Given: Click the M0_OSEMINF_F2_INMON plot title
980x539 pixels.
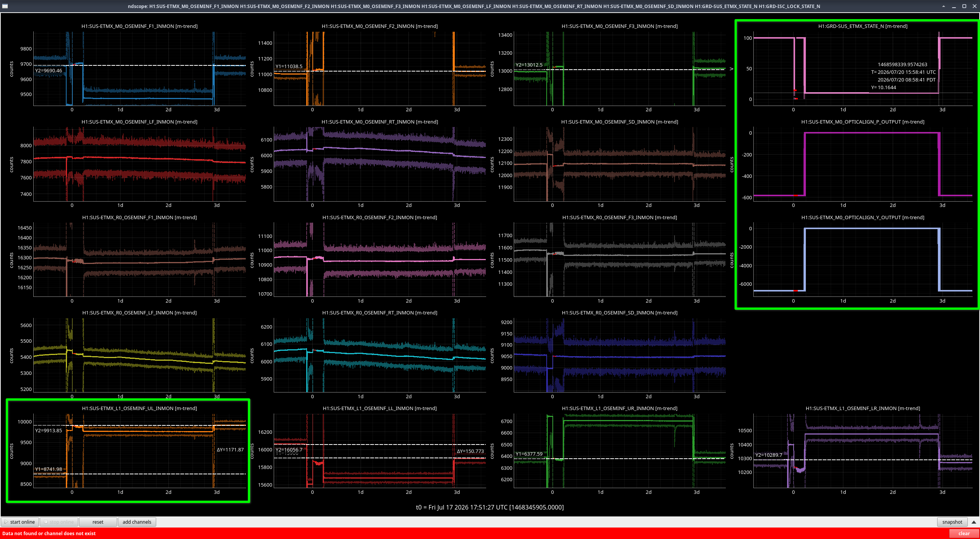Looking at the screenshot, I should coord(379,26).
